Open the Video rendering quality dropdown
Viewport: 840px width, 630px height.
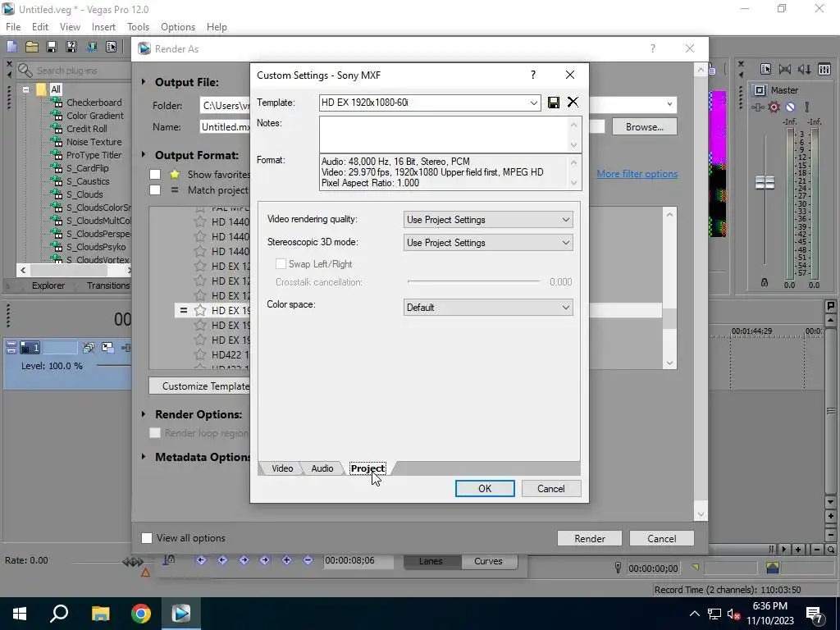pos(488,220)
